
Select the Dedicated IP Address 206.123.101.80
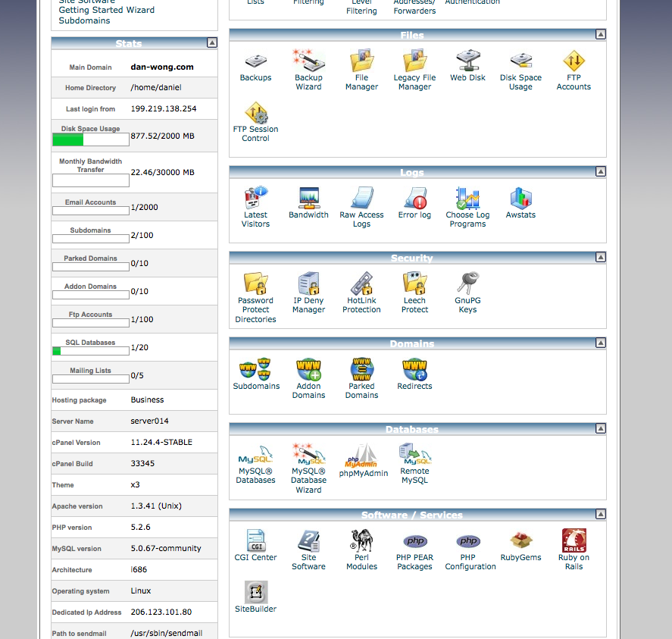tap(161, 612)
